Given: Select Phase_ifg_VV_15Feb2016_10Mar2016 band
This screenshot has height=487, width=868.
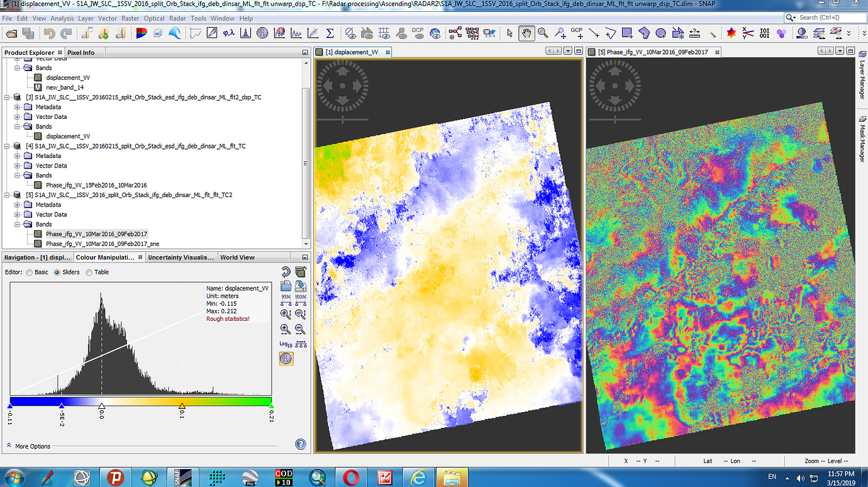Looking at the screenshot, I should [x=96, y=185].
